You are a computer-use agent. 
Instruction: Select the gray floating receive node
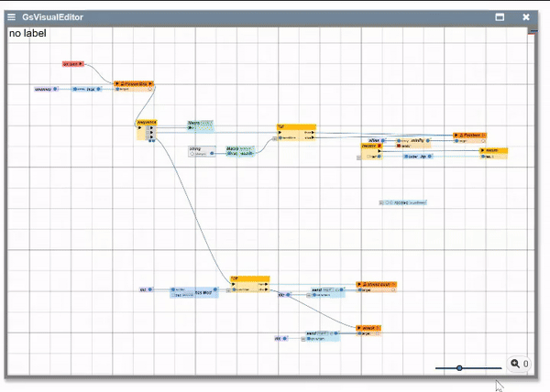pyautogui.click(x=405, y=202)
